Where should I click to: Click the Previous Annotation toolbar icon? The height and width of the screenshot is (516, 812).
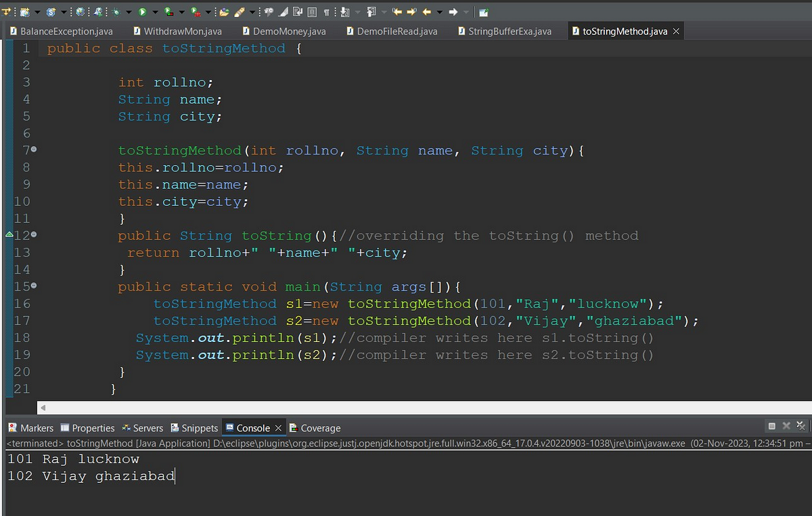coord(371,12)
